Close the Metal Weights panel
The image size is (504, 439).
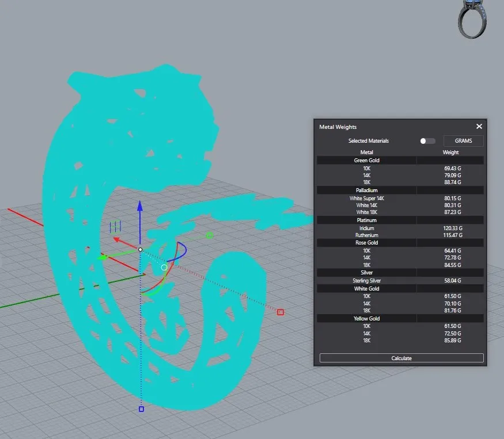479,127
